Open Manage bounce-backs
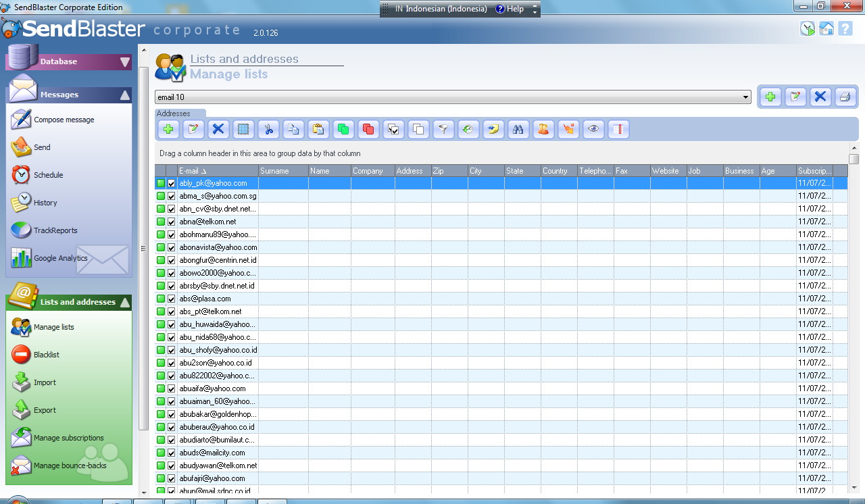The width and height of the screenshot is (865, 504). tap(59, 465)
